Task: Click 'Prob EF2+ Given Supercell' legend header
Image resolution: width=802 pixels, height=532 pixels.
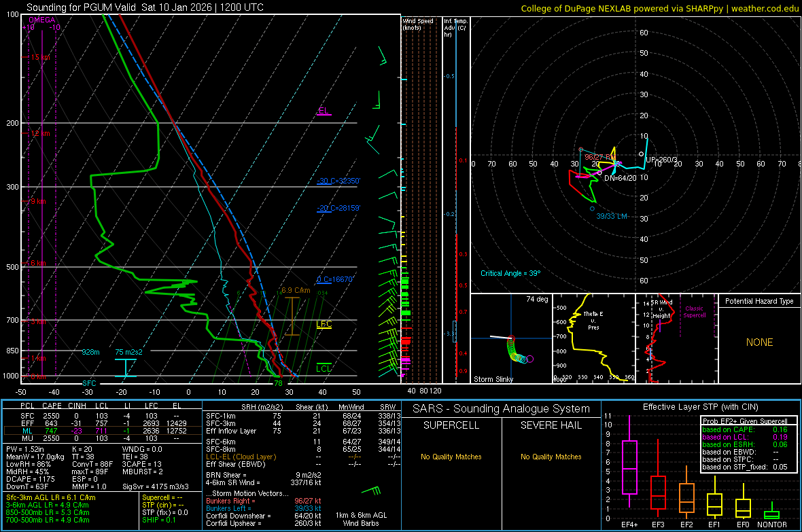Action: pos(745,421)
